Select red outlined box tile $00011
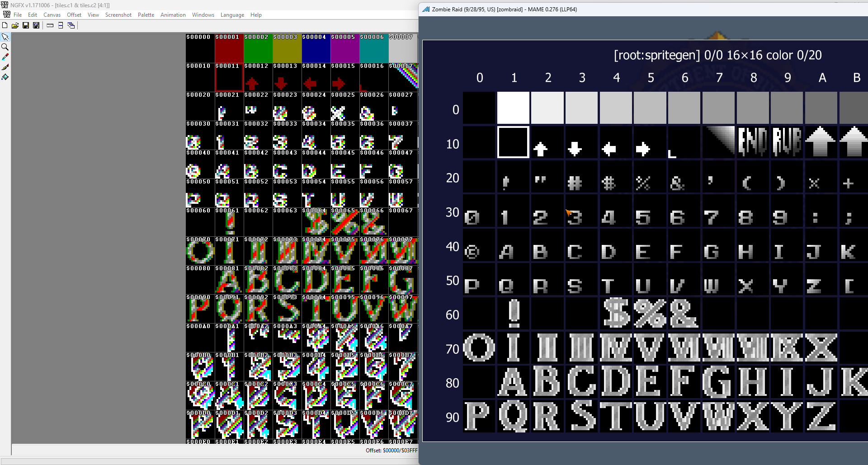The width and height of the screenshot is (868, 465). click(229, 77)
